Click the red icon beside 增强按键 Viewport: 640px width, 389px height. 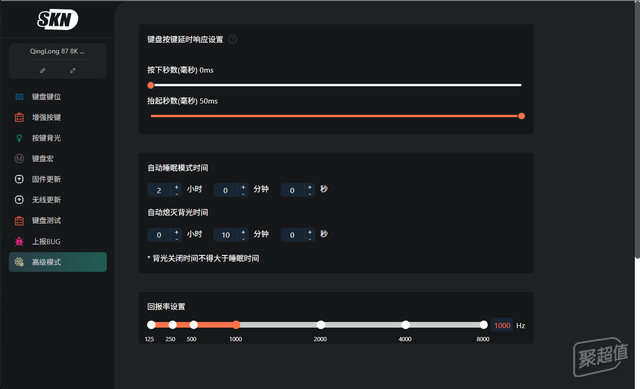(19, 118)
